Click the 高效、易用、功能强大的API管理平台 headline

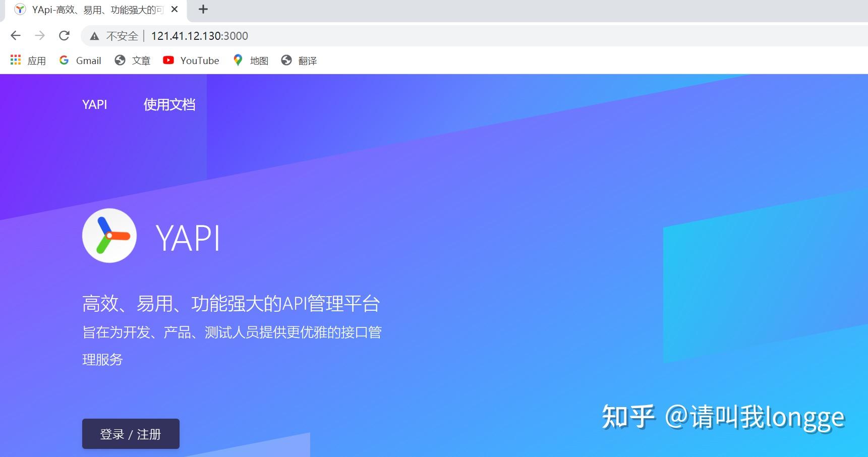click(231, 304)
